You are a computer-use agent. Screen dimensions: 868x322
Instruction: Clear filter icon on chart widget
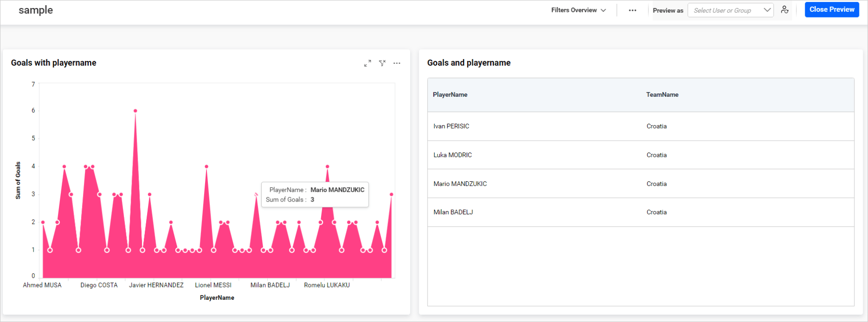pyautogui.click(x=382, y=63)
